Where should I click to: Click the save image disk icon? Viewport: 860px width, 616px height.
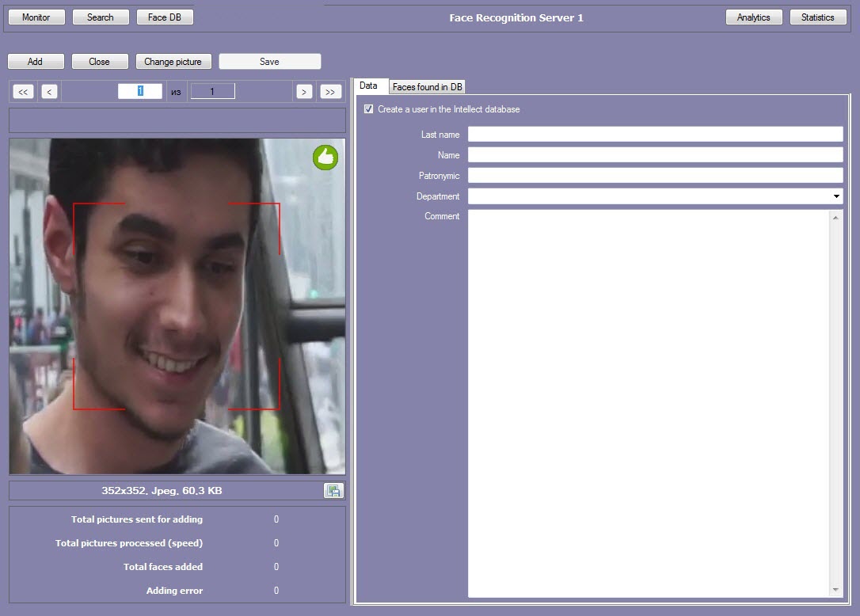pos(333,491)
